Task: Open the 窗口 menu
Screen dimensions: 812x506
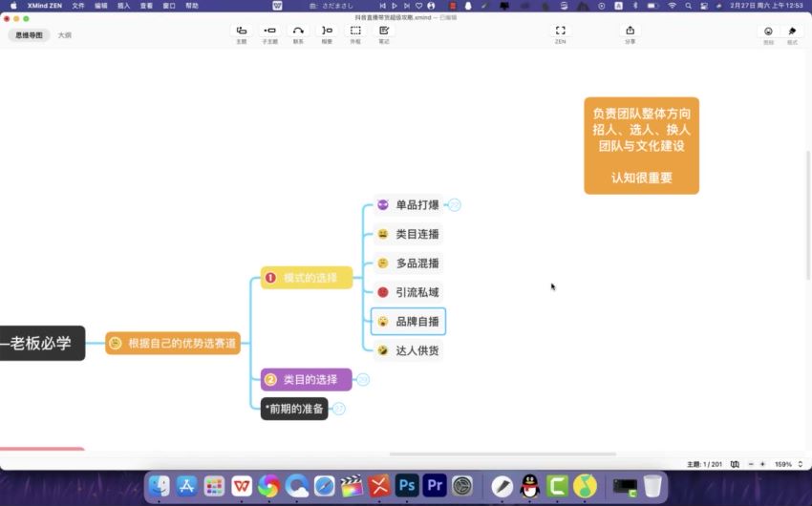Action: pos(169,6)
